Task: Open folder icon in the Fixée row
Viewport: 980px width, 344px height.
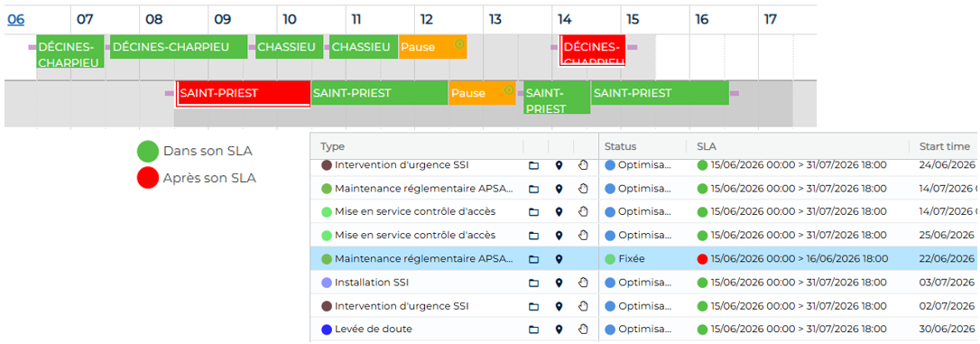Action: 533,259
